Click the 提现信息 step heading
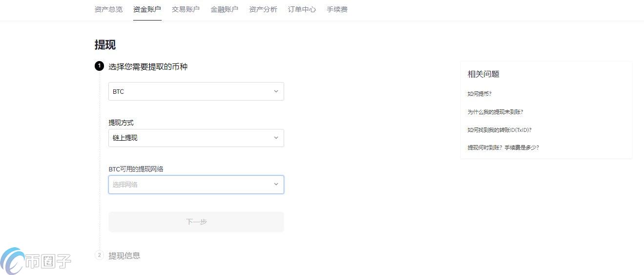644x275 pixels. (x=124, y=255)
